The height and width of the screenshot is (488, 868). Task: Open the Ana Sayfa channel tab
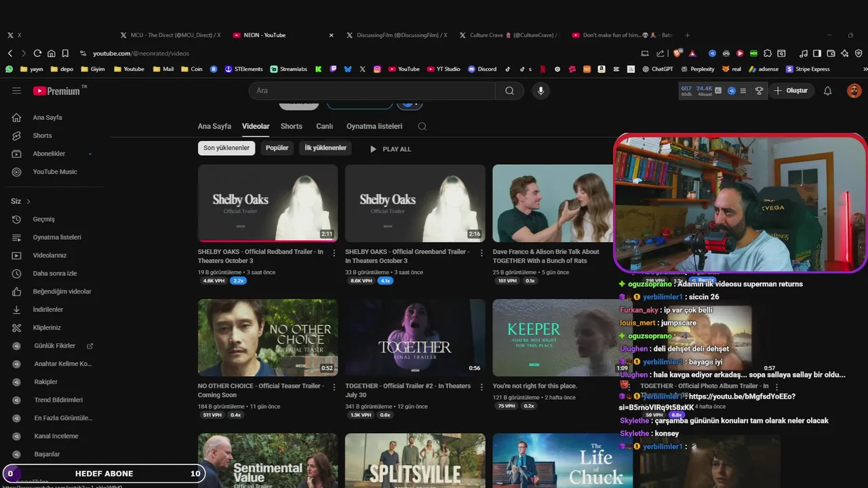click(214, 126)
